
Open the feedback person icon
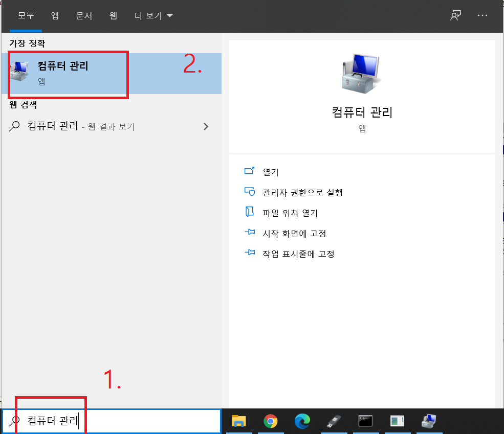[x=455, y=15]
